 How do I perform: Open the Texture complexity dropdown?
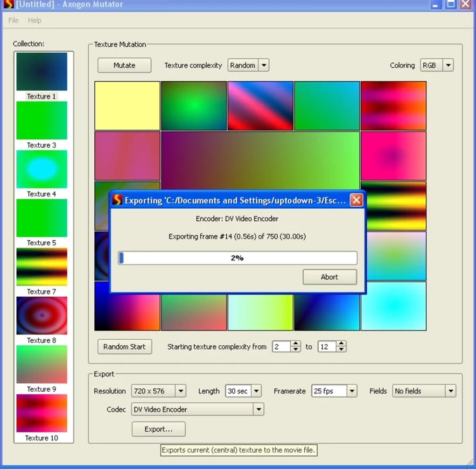point(264,65)
